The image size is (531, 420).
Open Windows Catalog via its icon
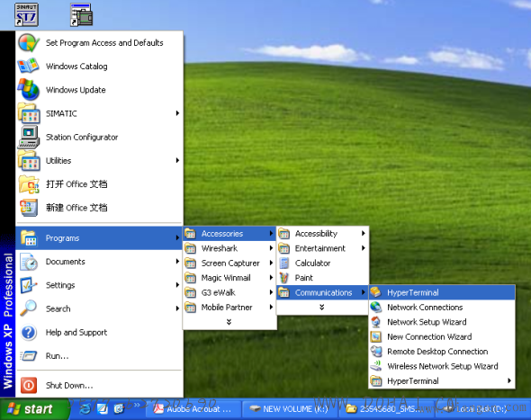(29, 67)
